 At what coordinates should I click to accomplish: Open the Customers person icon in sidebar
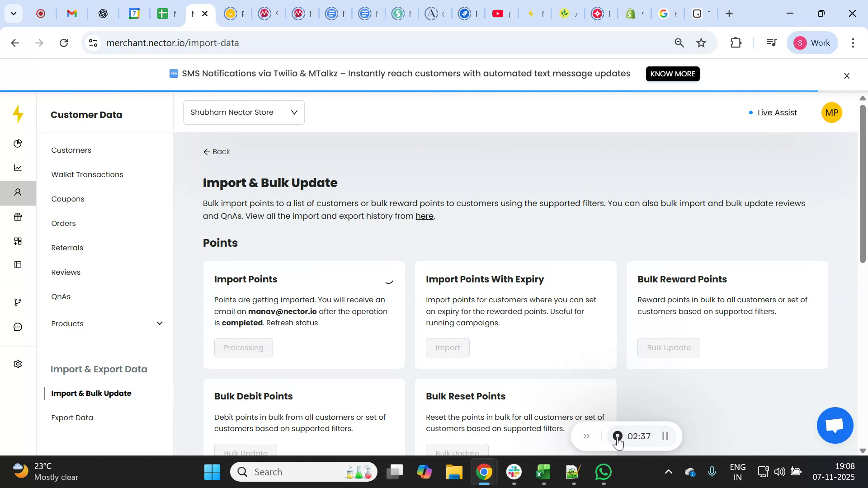18,192
